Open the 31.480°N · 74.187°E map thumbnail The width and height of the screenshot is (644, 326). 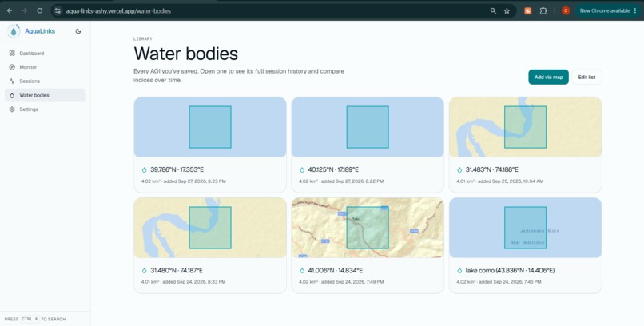pyautogui.click(x=210, y=228)
